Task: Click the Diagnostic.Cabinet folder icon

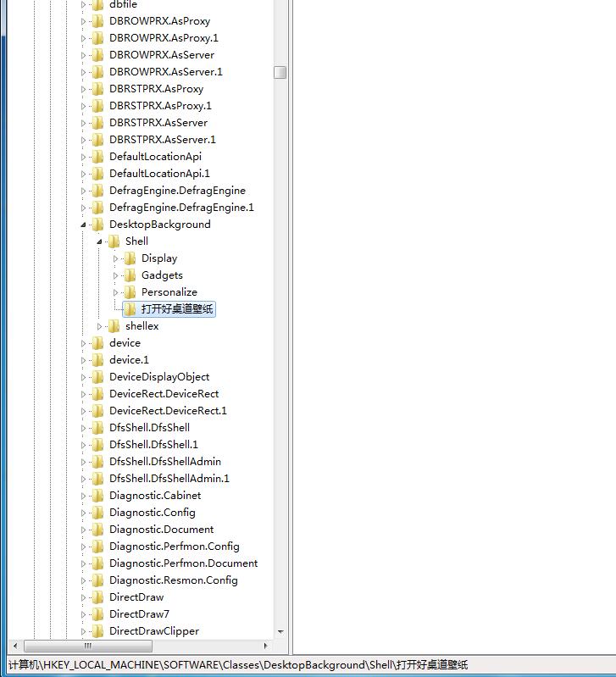Action: (98, 496)
